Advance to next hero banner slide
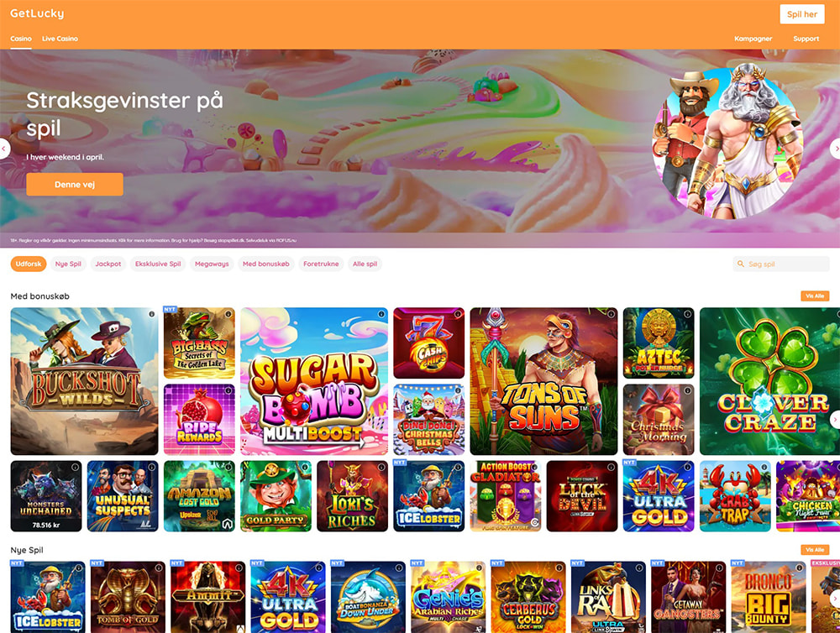Screen dimensions: 840x633 [835, 149]
